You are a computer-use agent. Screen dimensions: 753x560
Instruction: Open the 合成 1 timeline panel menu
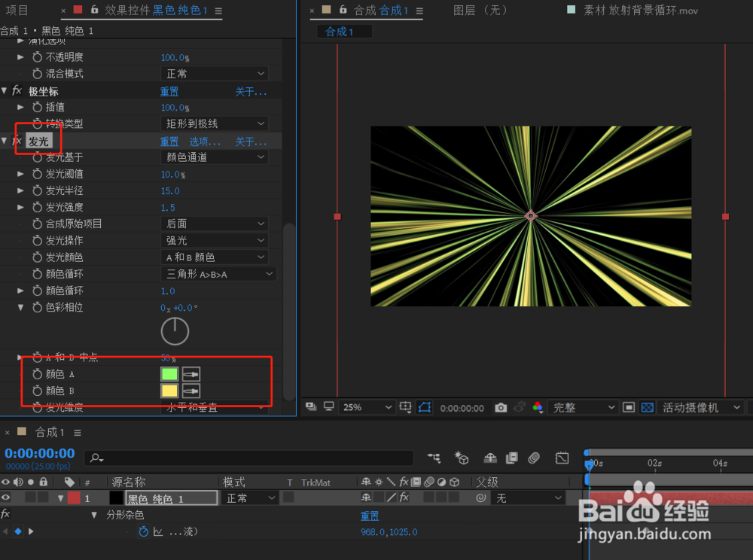point(78,433)
